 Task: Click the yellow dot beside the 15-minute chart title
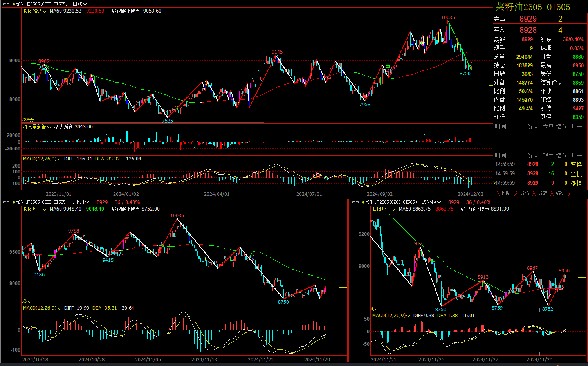(x=363, y=202)
